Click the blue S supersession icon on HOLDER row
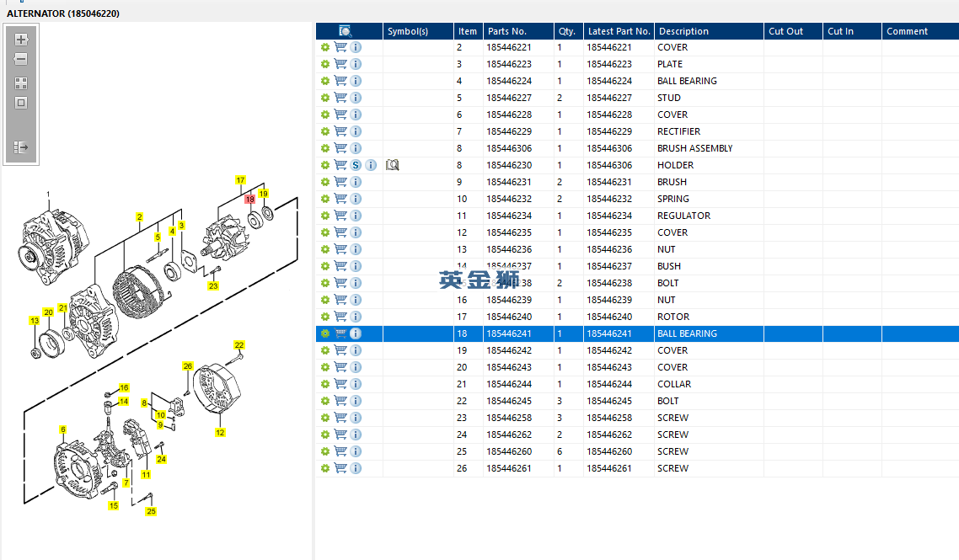959x560 pixels. point(356,165)
